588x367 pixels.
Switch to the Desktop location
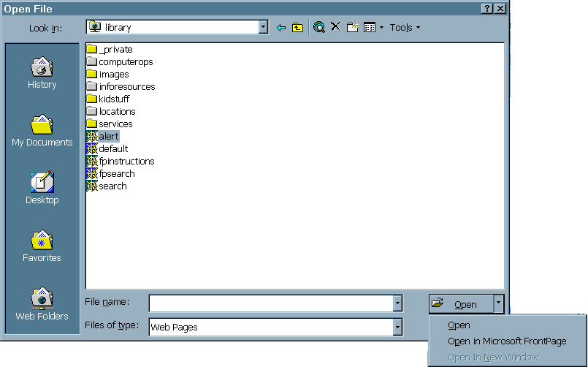click(x=42, y=189)
